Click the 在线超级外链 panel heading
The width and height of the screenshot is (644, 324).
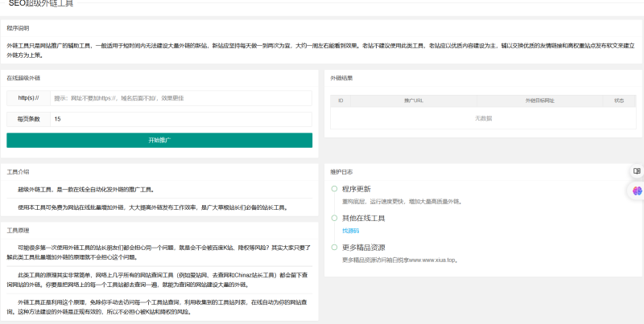pos(23,78)
